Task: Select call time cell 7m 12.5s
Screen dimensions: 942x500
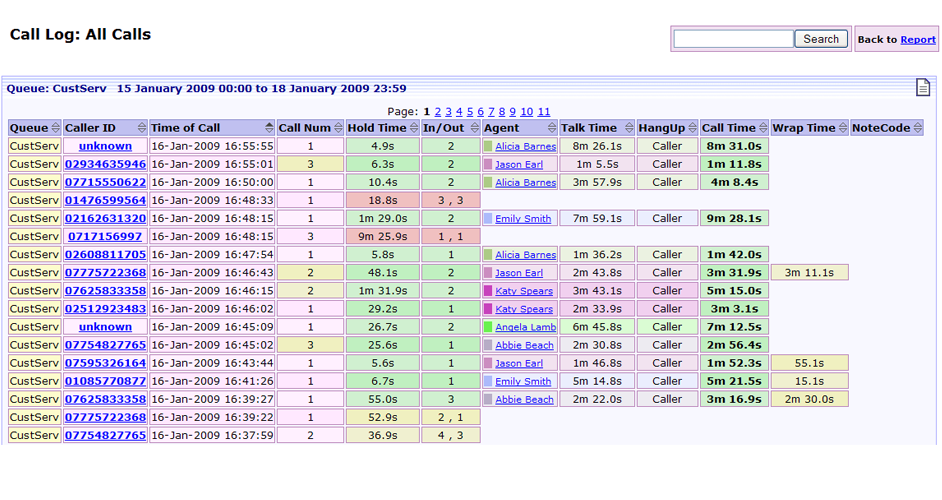Action: 734,327
